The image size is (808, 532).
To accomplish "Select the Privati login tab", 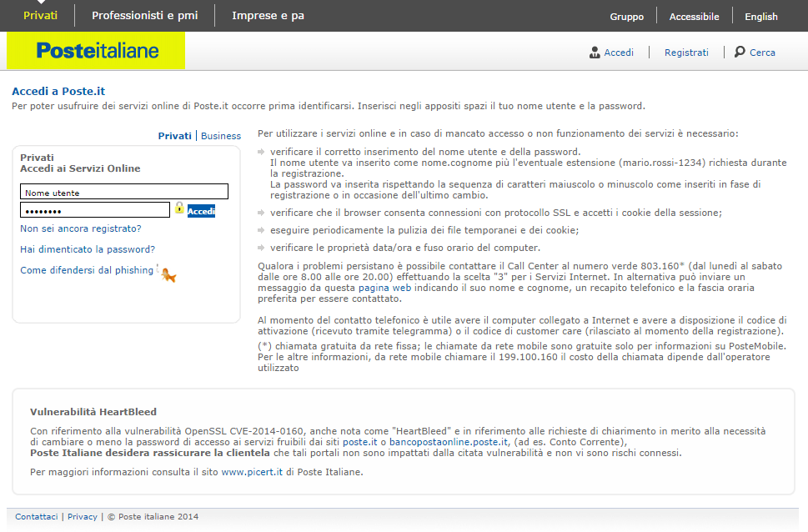I will click(x=174, y=136).
